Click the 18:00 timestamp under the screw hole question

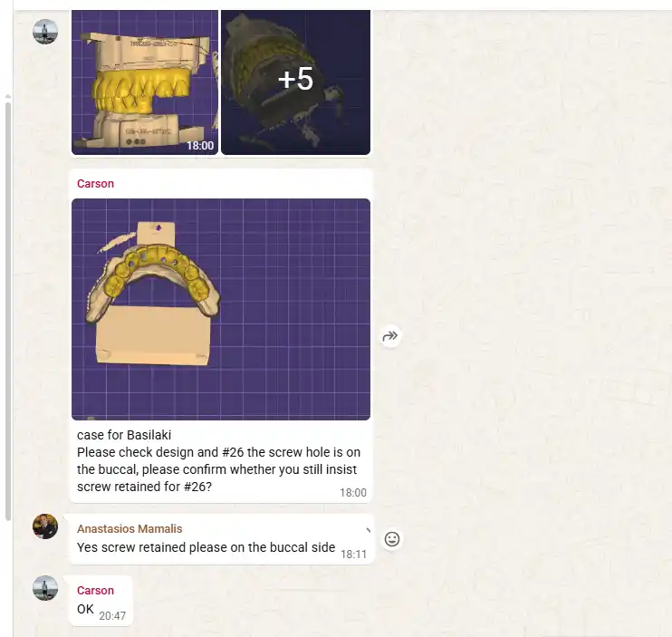click(x=353, y=493)
